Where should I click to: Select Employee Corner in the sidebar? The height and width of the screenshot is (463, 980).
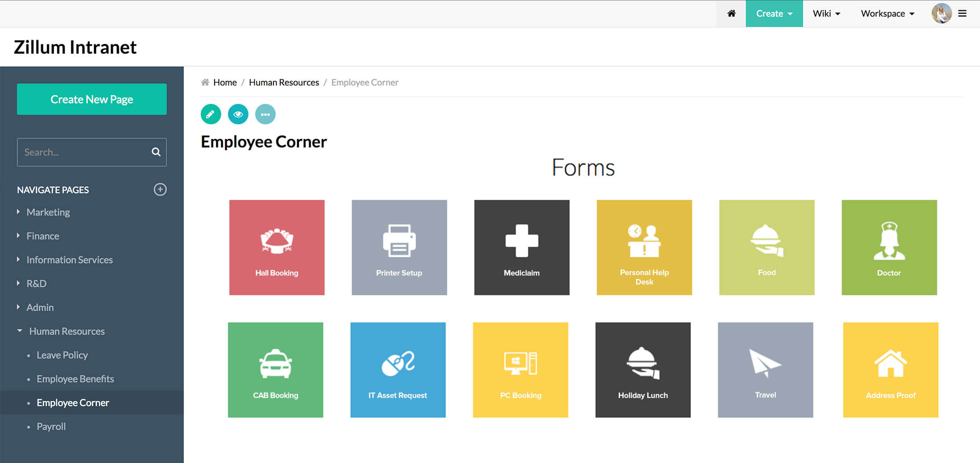[73, 402]
